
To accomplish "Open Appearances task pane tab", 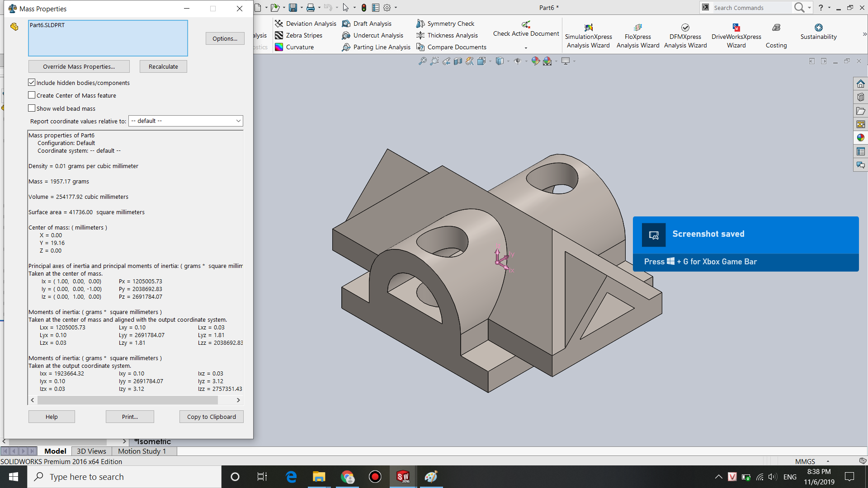I will (861, 138).
